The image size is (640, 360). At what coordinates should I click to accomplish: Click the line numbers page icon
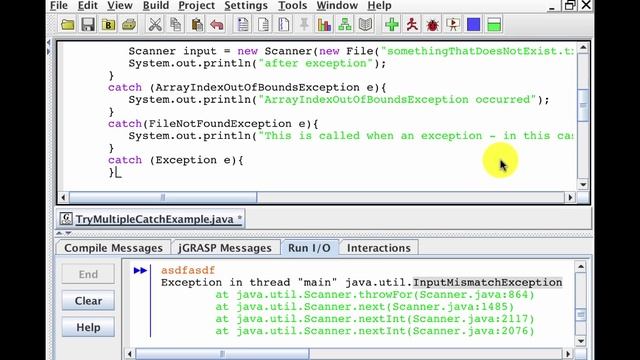284,25
